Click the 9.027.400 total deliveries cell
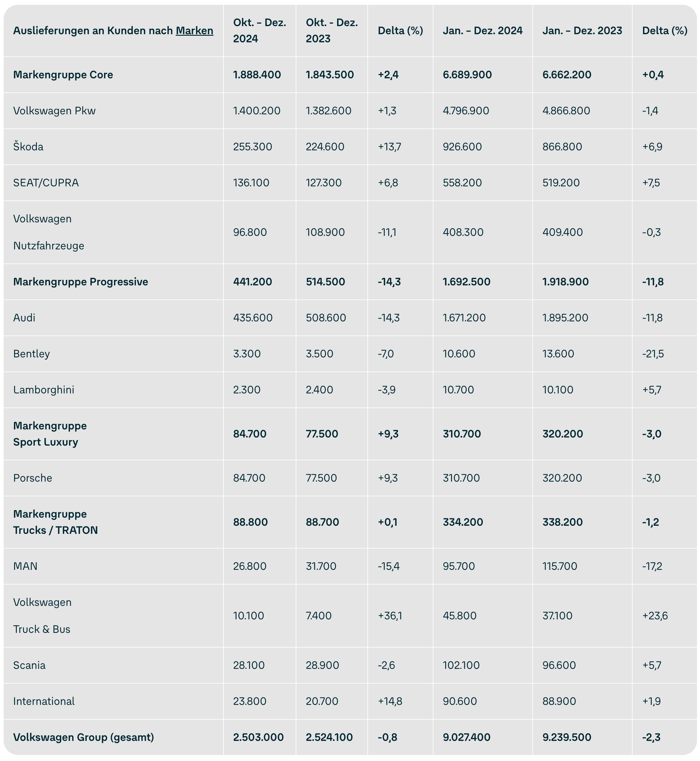This screenshot has height=761, width=700. 466,737
